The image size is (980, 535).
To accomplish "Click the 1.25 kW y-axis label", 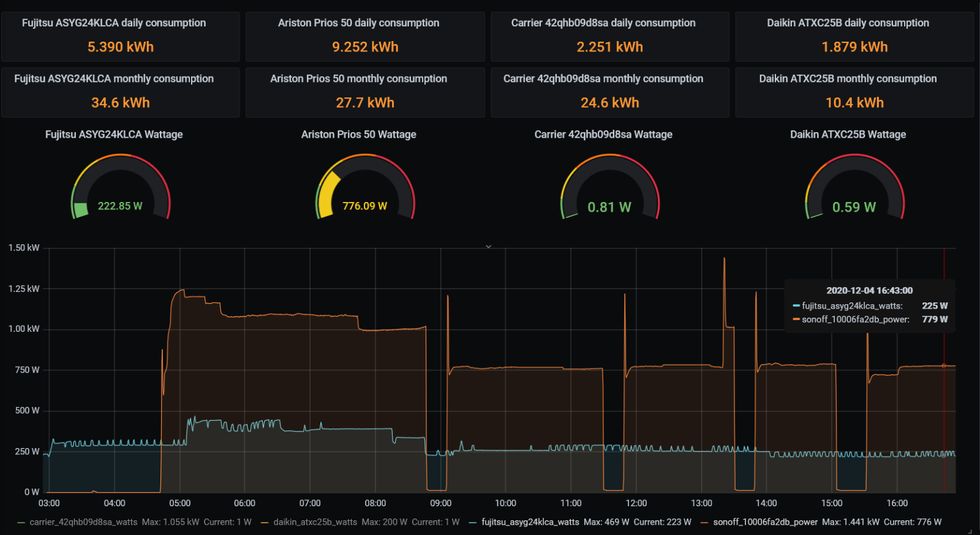I will 24,288.
